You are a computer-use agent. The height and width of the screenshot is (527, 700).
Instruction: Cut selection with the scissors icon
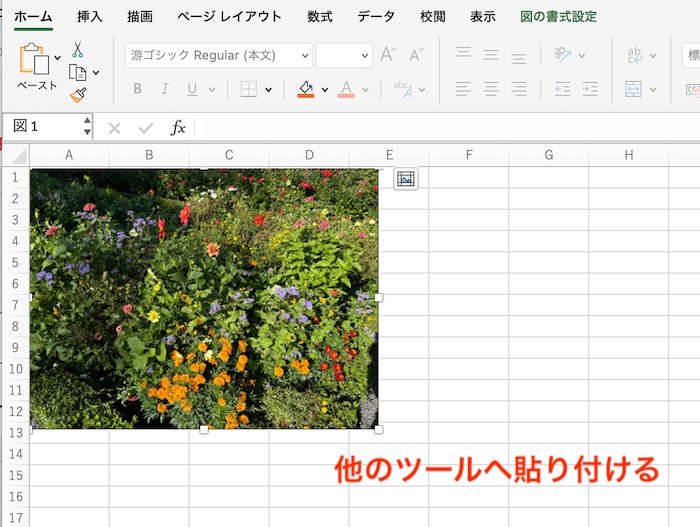point(78,50)
